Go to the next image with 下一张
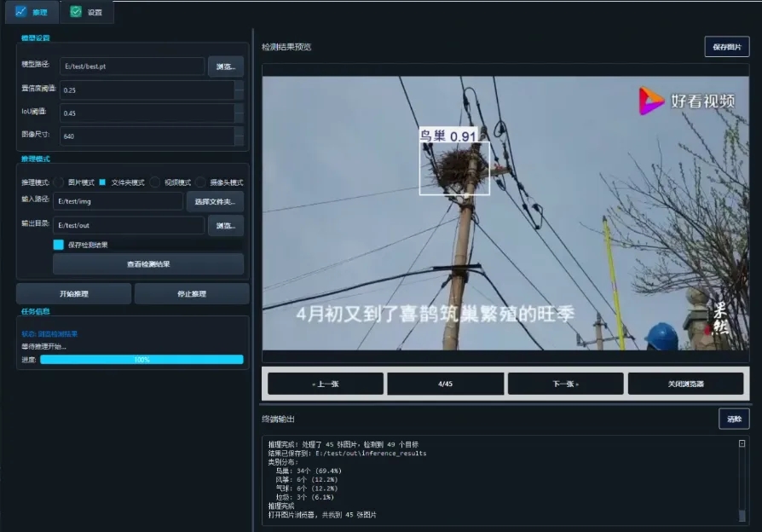 [x=566, y=384]
